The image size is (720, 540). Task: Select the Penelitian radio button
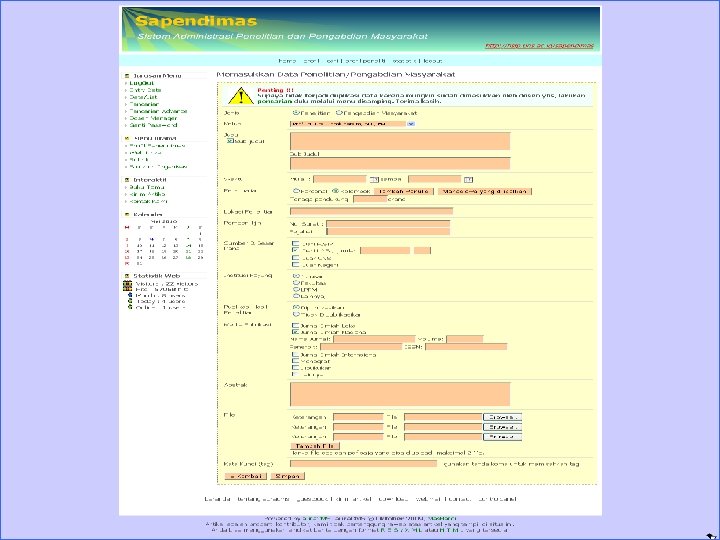tap(296, 112)
